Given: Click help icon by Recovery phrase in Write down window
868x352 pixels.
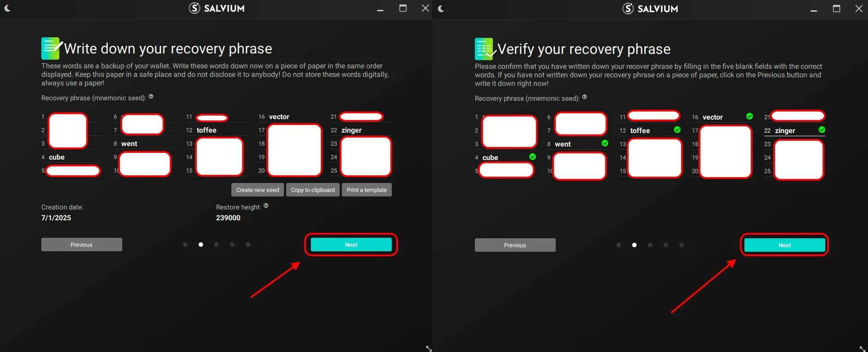Looking at the screenshot, I should (x=151, y=97).
